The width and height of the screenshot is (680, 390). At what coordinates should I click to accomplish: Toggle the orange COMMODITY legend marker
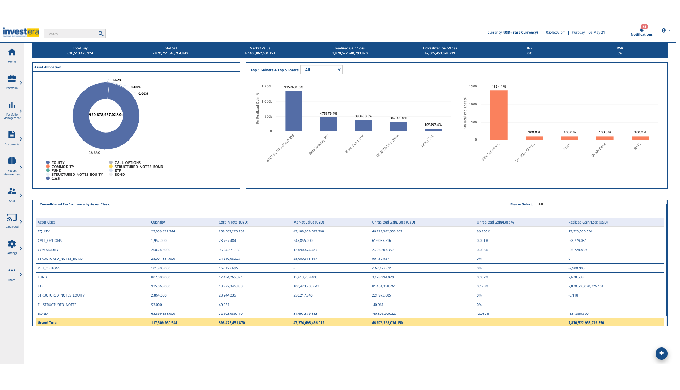point(48,166)
